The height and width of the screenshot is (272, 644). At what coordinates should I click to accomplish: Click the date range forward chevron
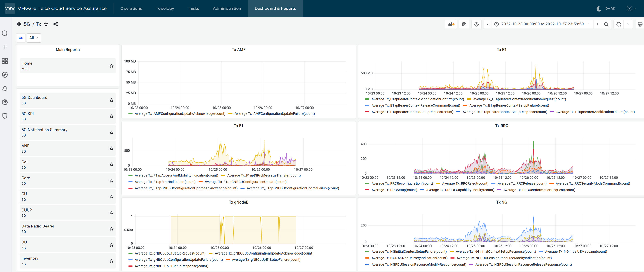tap(597, 24)
